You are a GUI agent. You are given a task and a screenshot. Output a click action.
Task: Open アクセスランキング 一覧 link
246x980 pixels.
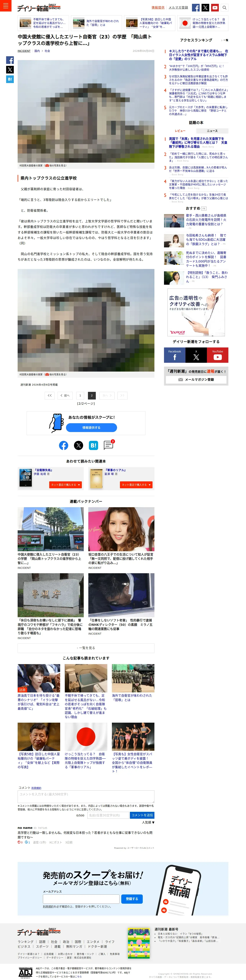(225, 40)
